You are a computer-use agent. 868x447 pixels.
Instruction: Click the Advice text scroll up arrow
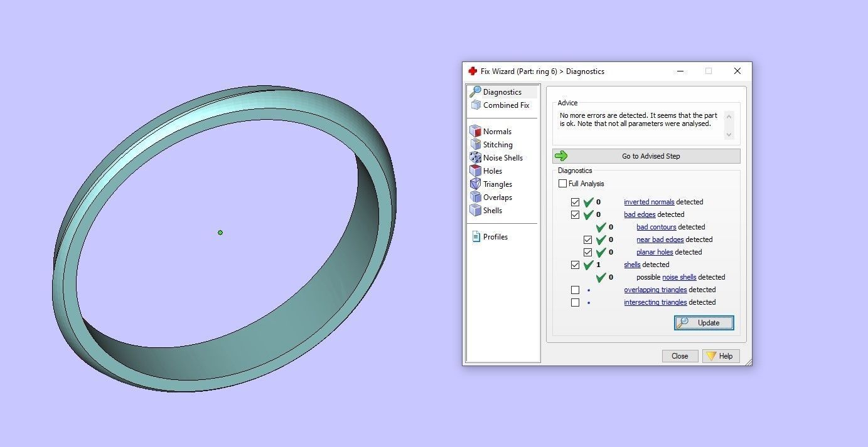(729, 116)
